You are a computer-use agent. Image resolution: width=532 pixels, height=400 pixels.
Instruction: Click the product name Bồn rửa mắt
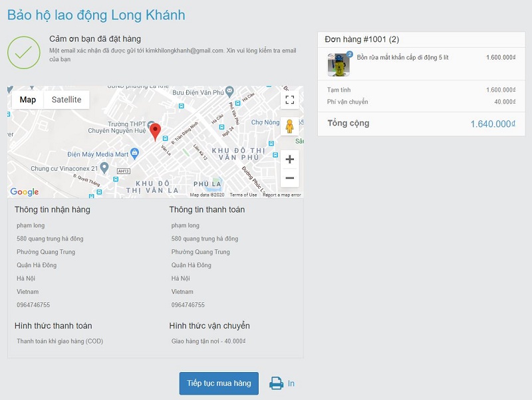click(402, 58)
